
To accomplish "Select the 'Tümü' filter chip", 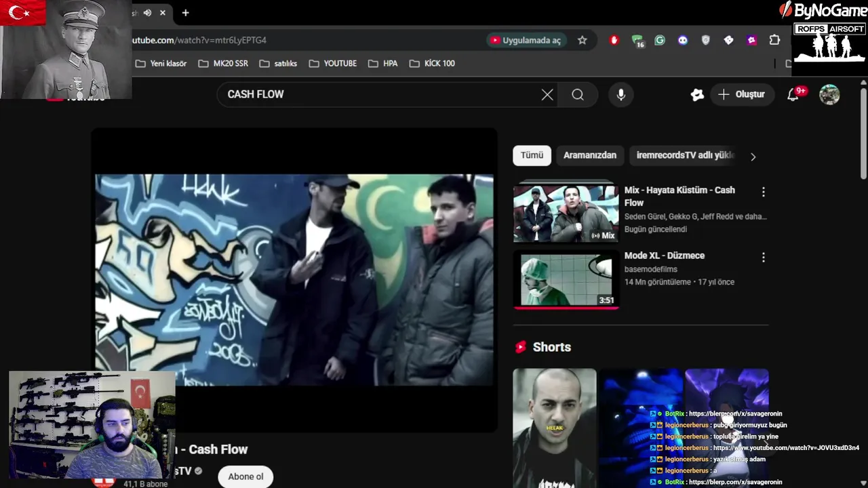I will click(x=532, y=155).
